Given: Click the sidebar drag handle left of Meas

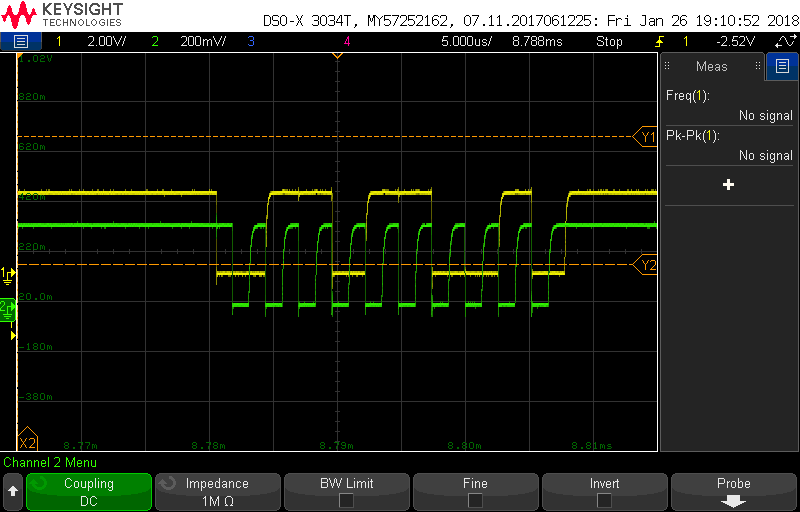Looking at the screenshot, I should (667, 66).
